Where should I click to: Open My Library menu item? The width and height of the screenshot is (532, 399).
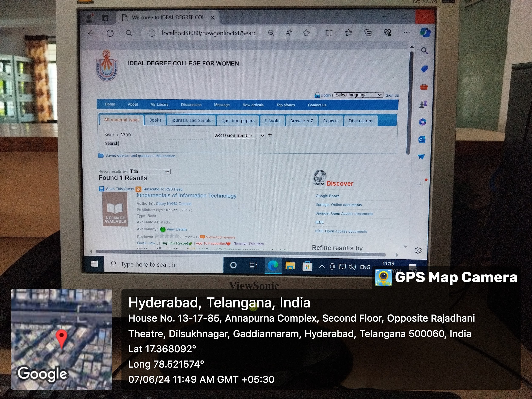tap(159, 105)
